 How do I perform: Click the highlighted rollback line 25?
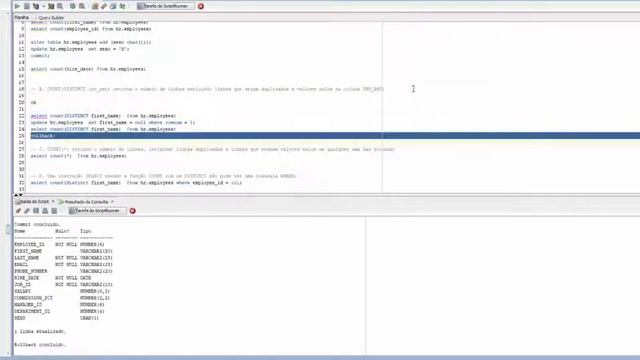point(335,136)
